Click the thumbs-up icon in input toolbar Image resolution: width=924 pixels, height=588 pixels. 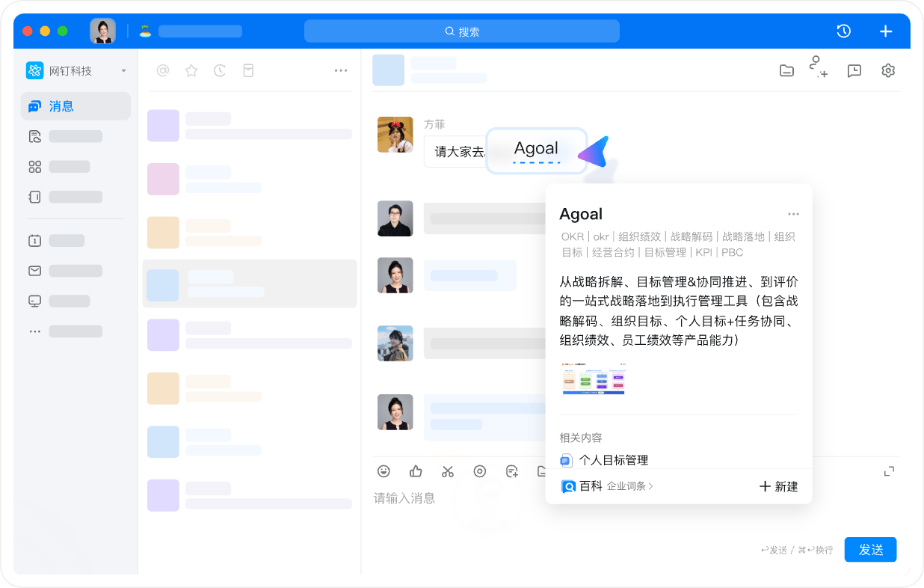click(x=416, y=471)
